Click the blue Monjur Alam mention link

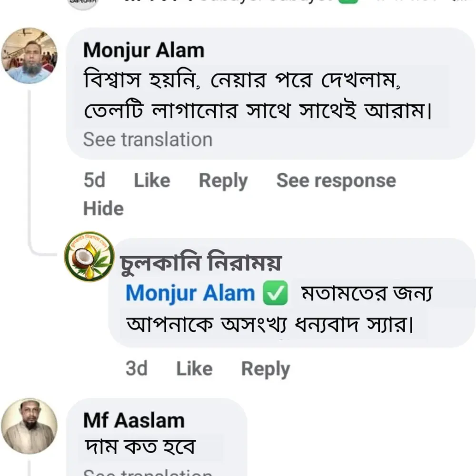190,293
